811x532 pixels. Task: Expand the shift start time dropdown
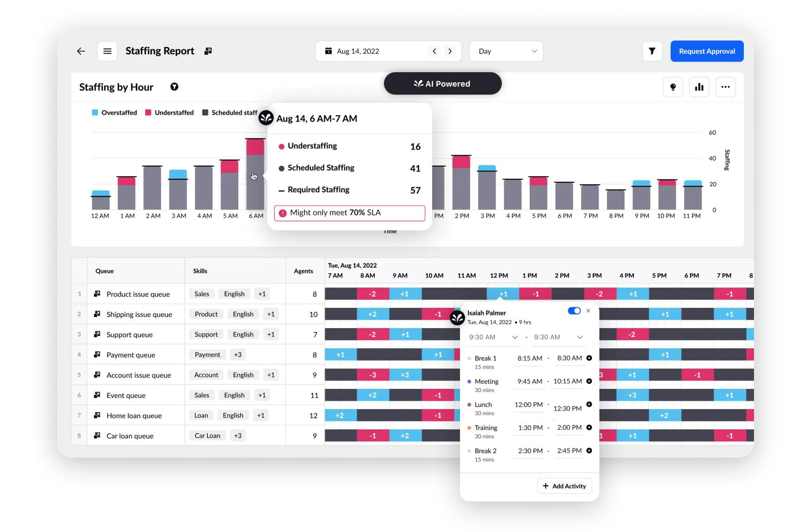[514, 337]
